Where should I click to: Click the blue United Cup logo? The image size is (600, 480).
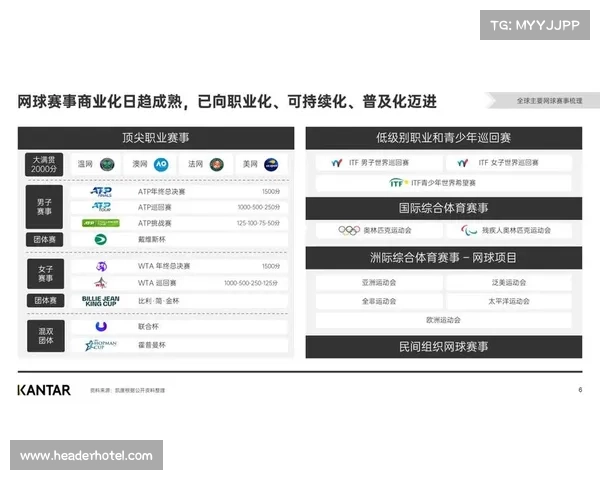[101, 326]
